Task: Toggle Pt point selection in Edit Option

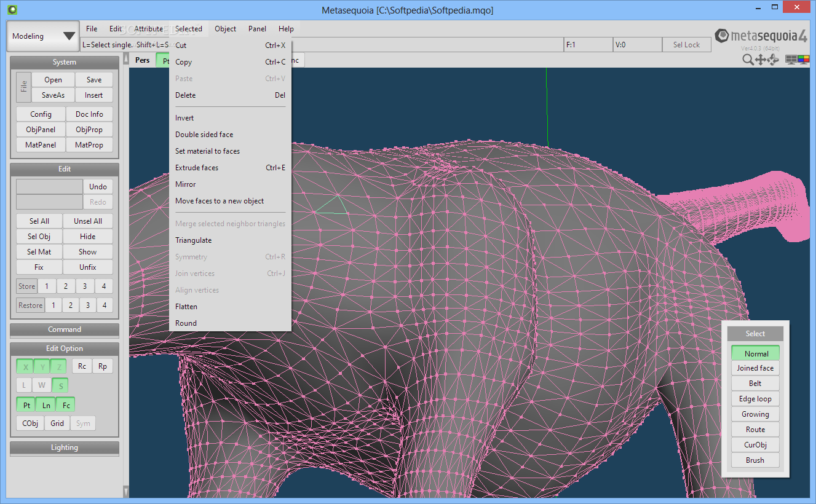Action: [x=26, y=405]
